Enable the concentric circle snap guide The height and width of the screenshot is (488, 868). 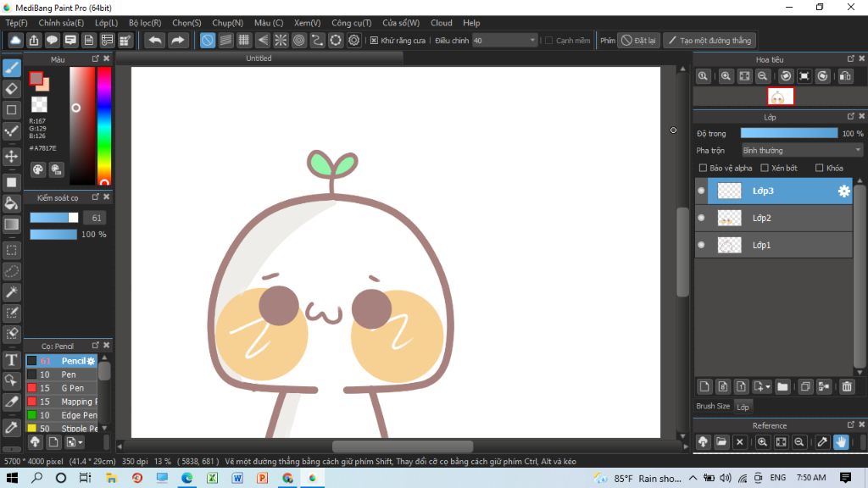click(x=299, y=41)
